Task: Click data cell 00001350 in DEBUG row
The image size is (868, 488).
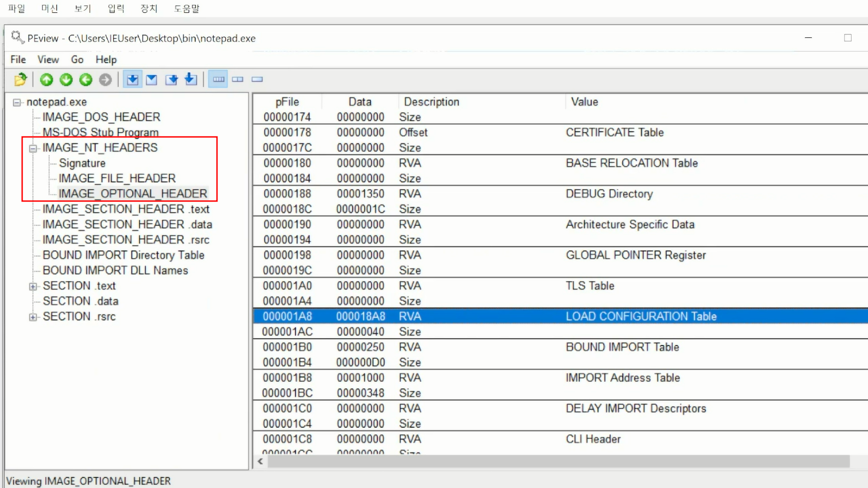Action: (360, 194)
